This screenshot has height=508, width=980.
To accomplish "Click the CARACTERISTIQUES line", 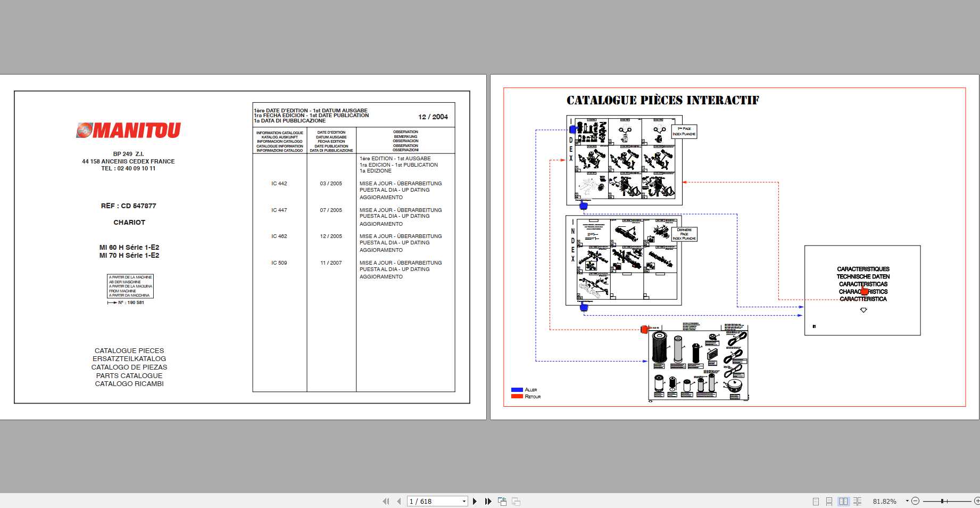I will 863,269.
